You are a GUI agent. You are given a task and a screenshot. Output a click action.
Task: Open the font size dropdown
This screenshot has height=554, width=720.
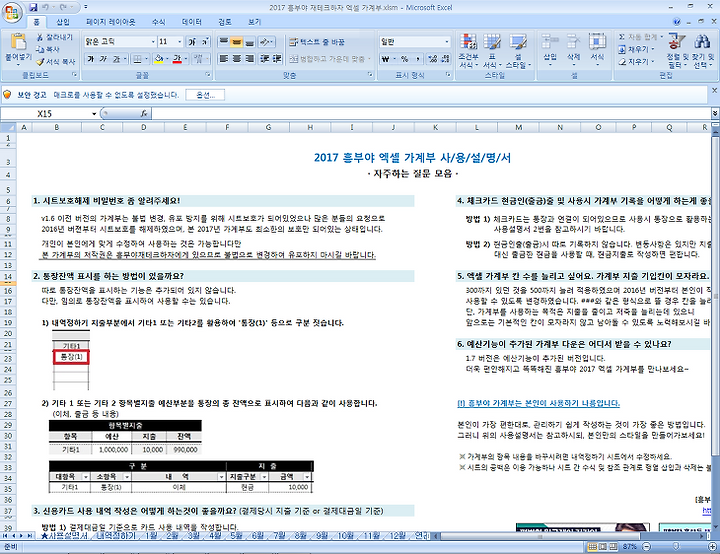coord(180,42)
